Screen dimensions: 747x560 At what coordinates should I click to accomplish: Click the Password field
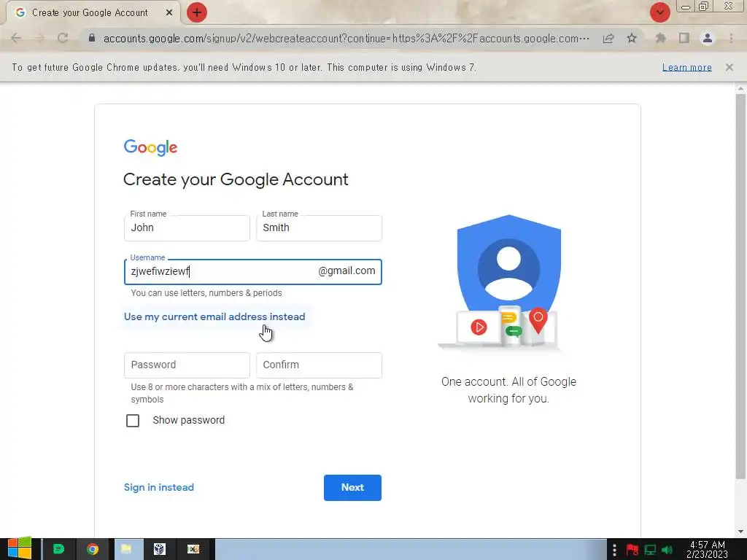click(x=187, y=365)
